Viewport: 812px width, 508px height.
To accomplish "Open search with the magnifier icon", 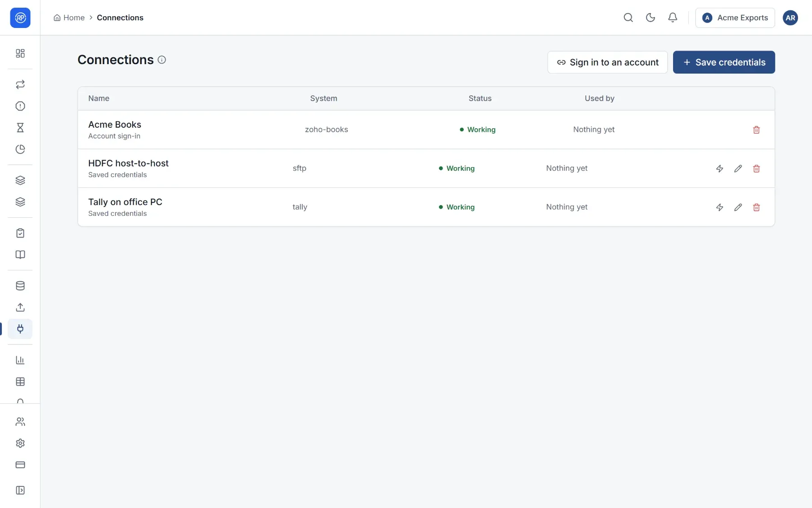I will pos(628,18).
